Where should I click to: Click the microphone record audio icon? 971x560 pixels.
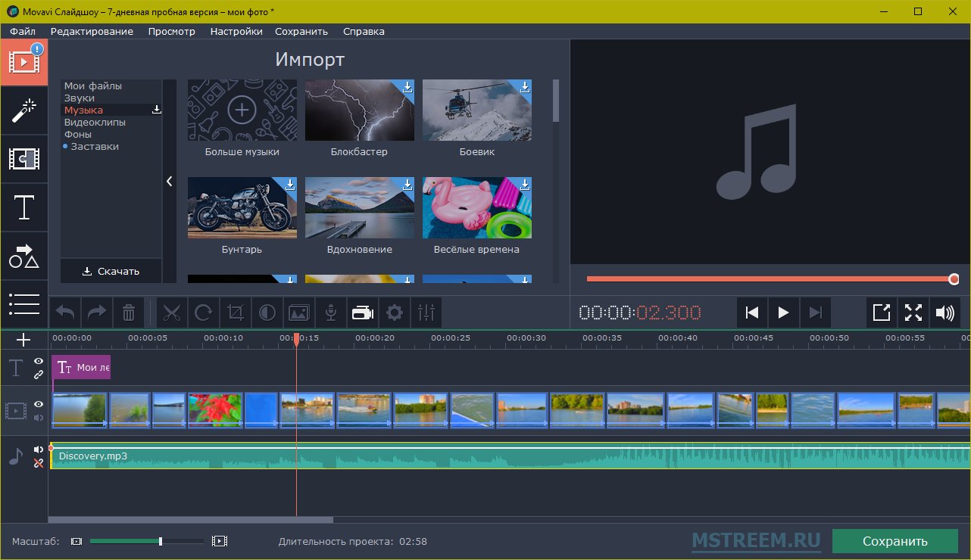(x=330, y=313)
